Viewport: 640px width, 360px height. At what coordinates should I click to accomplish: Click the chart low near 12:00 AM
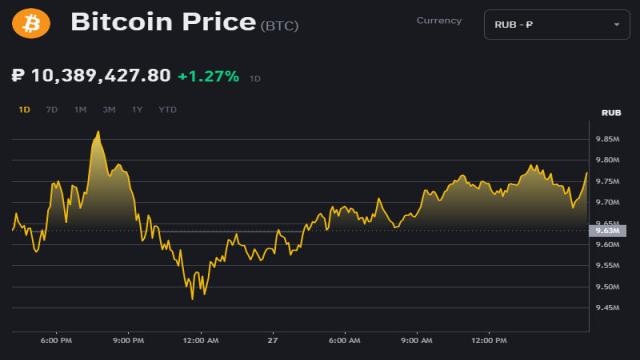(193, 299)
